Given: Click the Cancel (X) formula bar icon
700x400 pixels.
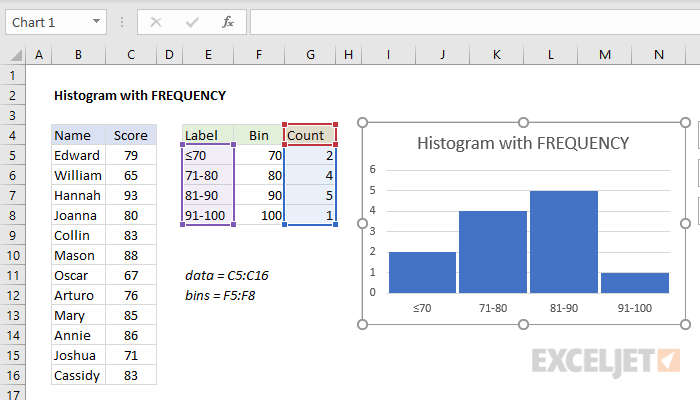Looking at the screenshot, I should [156, 22].
